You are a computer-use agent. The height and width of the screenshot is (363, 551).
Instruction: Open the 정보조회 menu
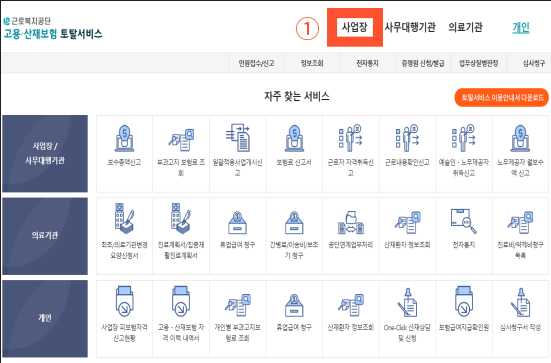(x=312, y=63)
